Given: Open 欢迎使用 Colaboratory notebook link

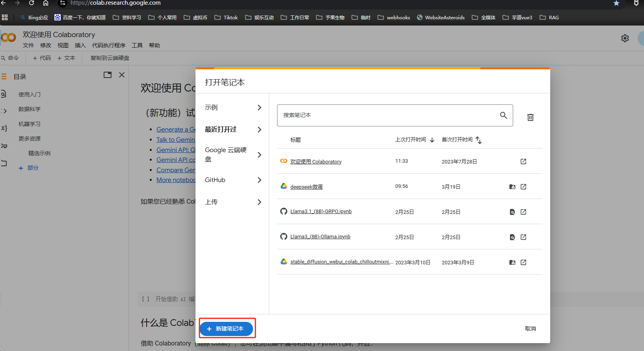Looking at the screenshot, I should pos(316,162).
